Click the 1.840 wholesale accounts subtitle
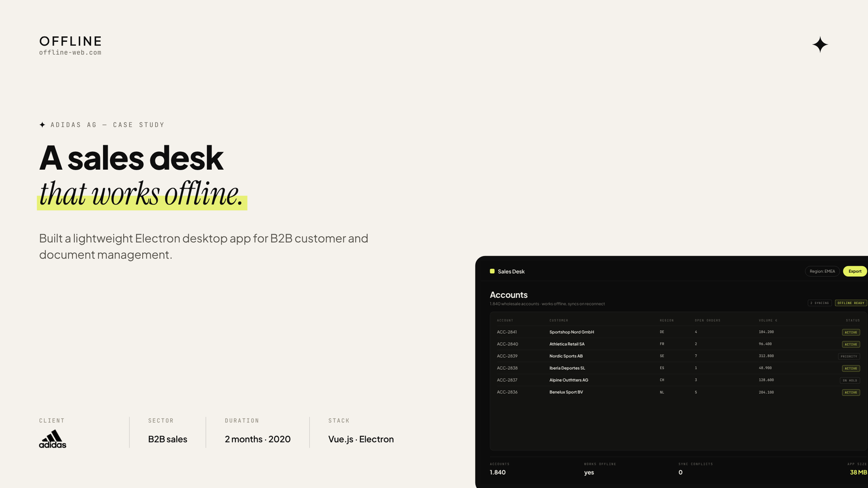This screenshot has height=488, width=868. point(547,304)
